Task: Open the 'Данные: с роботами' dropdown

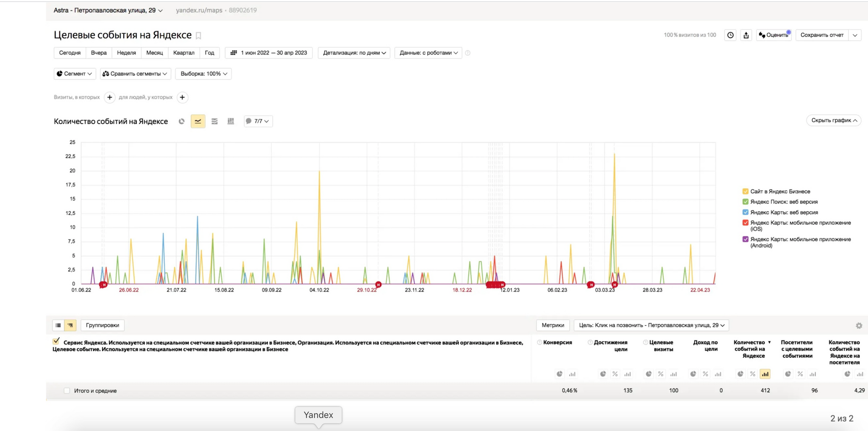Action: point(428,53)
